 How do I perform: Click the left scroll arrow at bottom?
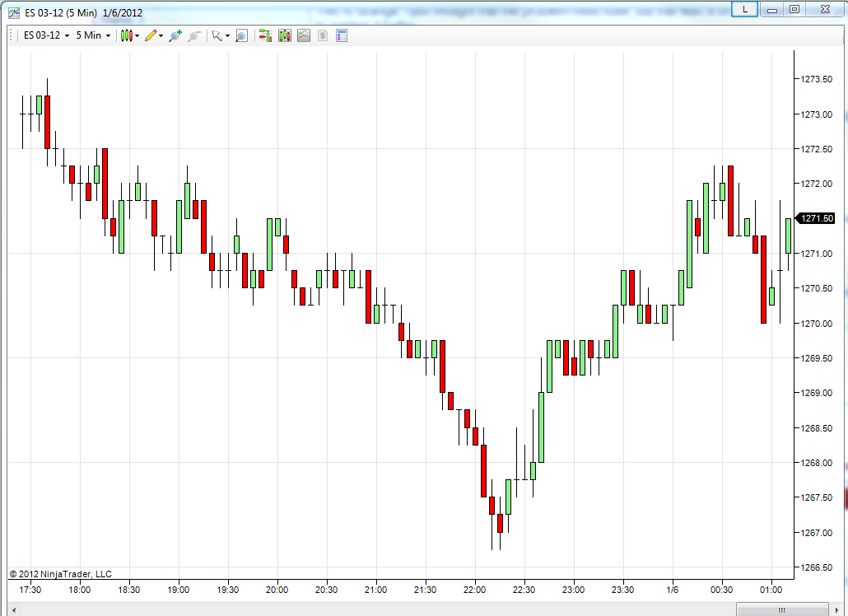[13, 610]
